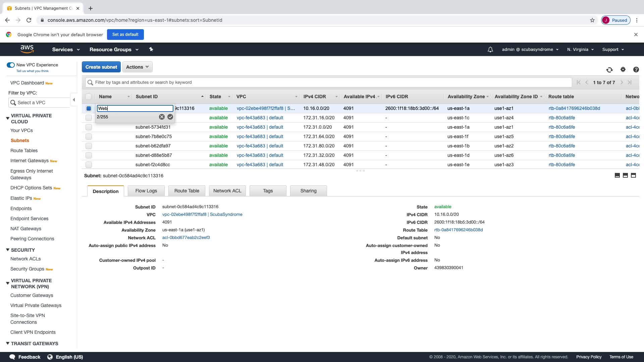
Task: Toggle the New VPC Experience switch
Action: click(x=11, y=65)
